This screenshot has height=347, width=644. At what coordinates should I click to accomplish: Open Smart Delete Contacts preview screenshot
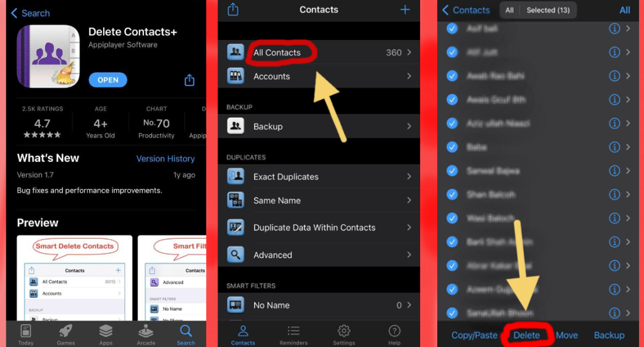pyautogui.click(x=74, y=278)
